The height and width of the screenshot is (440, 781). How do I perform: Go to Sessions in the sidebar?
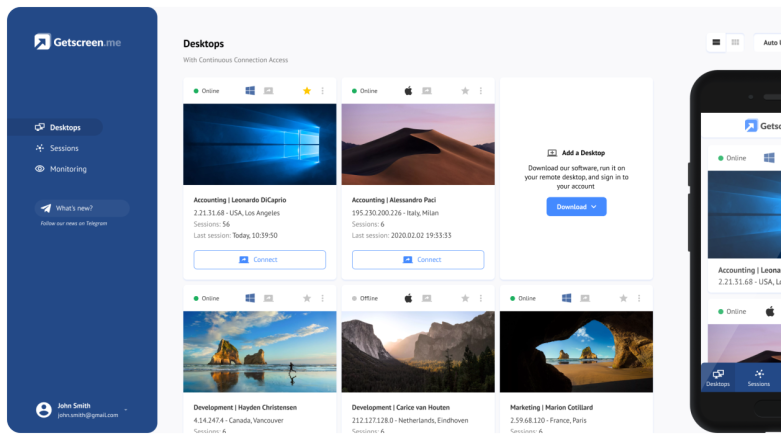[x=56, y=148]
